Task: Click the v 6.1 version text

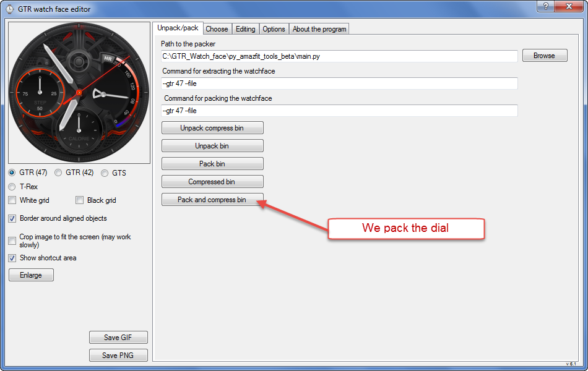Action: coord(571,364)
